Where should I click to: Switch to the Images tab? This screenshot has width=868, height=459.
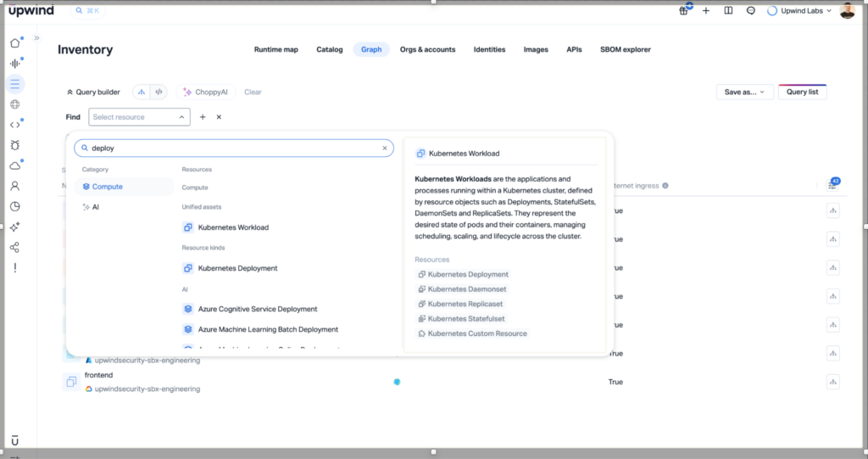pyautogui.click(x=536, y=49)
